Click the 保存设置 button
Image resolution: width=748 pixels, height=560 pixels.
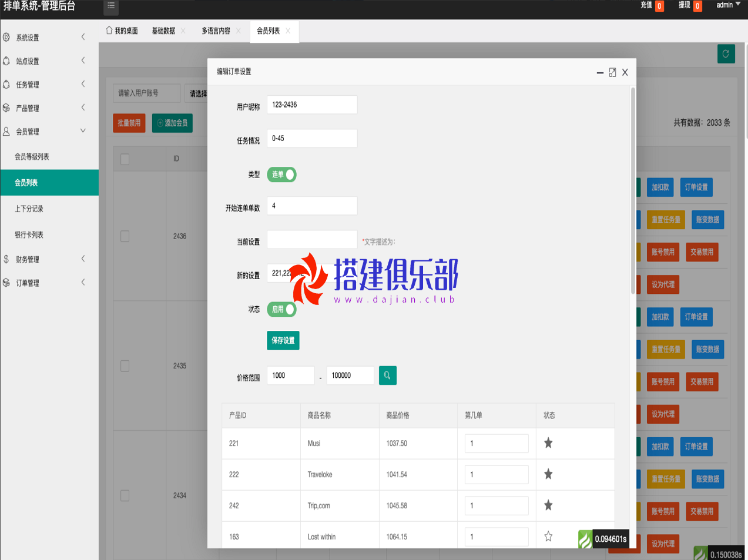tap(283, 341)
